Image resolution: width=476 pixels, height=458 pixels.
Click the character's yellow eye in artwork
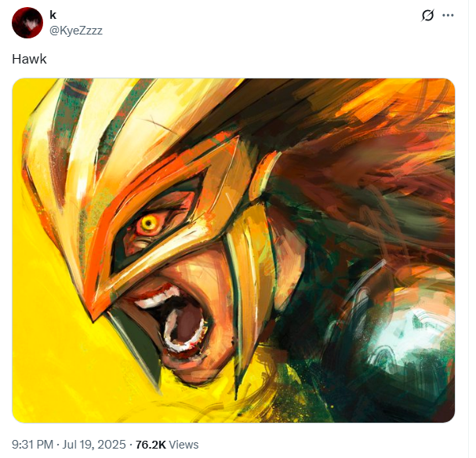tap(148, 224)
